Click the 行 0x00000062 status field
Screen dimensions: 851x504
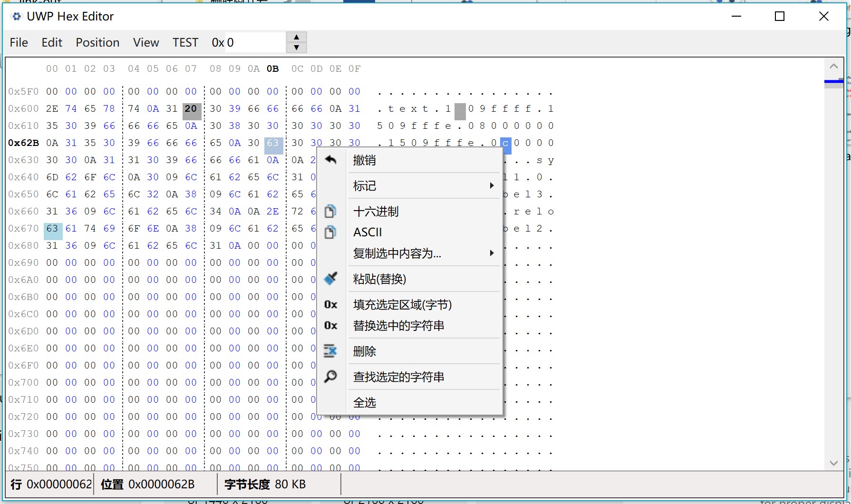tap(51, 484)
